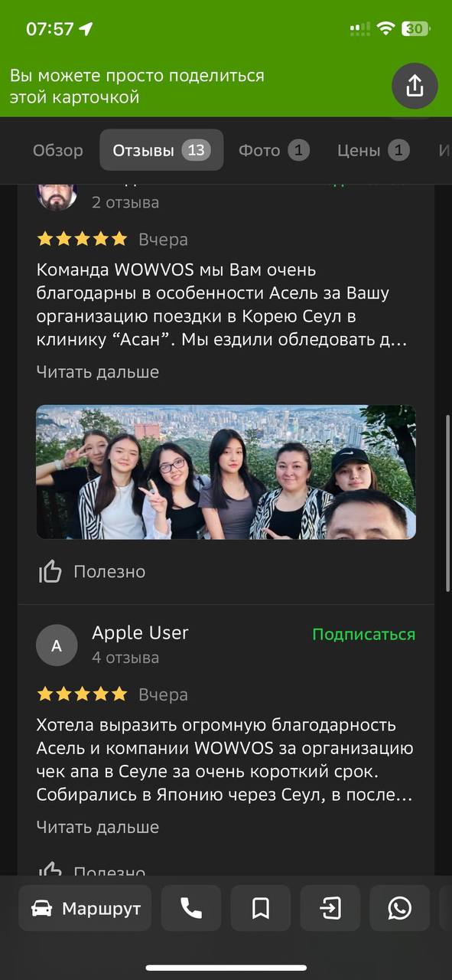Image resolution: width=452 pixels, height=980 pixels.
Task: Subscribe to Apple User via Подписаться
Action: [x=364, y=635]
